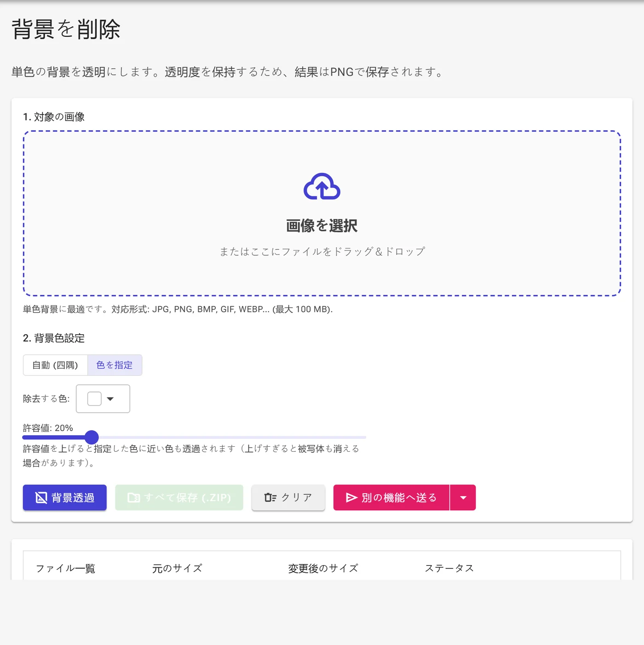Click the cloud upload icon
This screenshot has width=644, height=645.
click(322, 186)
